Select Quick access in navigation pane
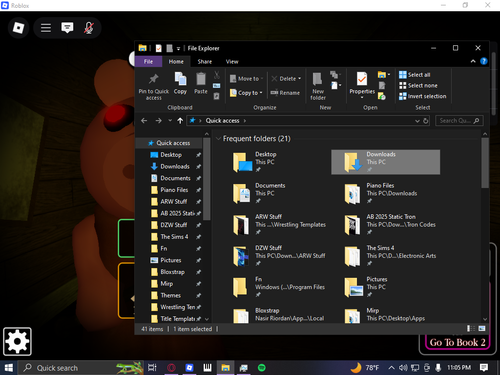Viewport: 500px width, 375px height. coord(170,143)
